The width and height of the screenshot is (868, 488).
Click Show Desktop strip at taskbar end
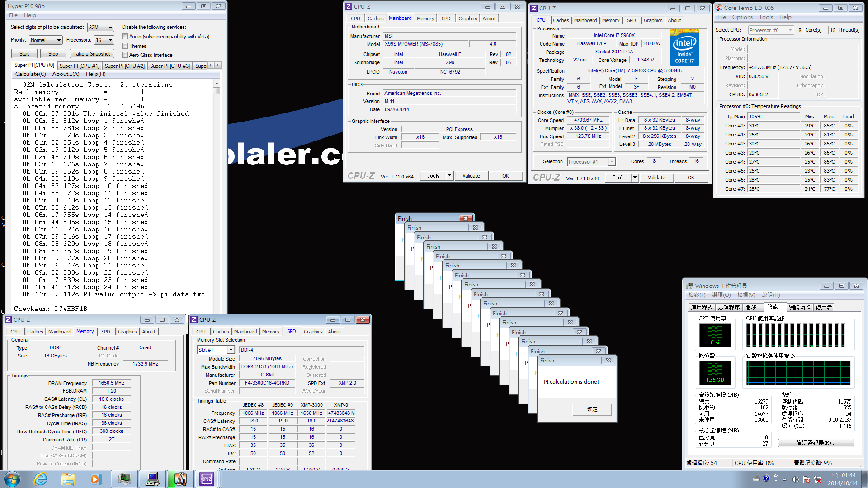864,479
